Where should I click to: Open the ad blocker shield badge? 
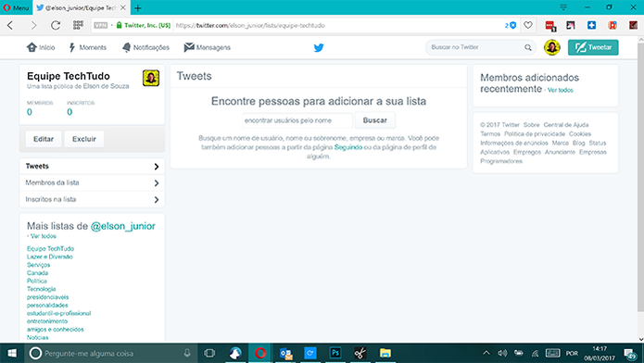pos(511,25)
